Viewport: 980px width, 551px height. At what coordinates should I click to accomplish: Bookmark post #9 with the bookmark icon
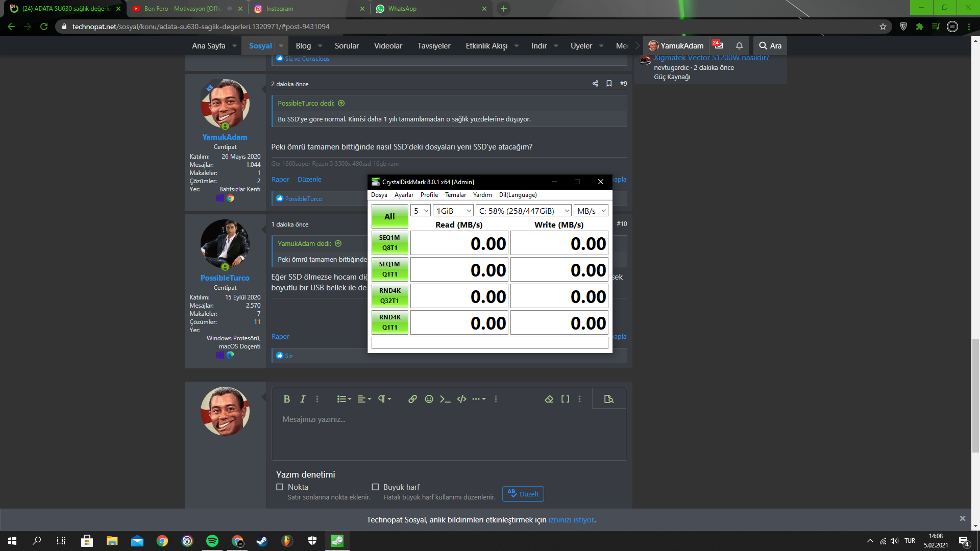pyautogui.click(x=609, y=84)
